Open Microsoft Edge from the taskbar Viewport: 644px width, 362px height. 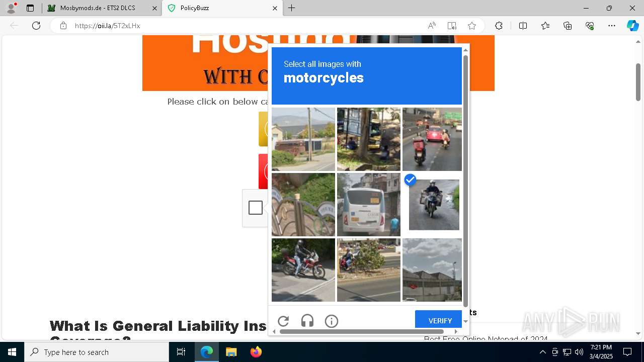coord(207,352)
